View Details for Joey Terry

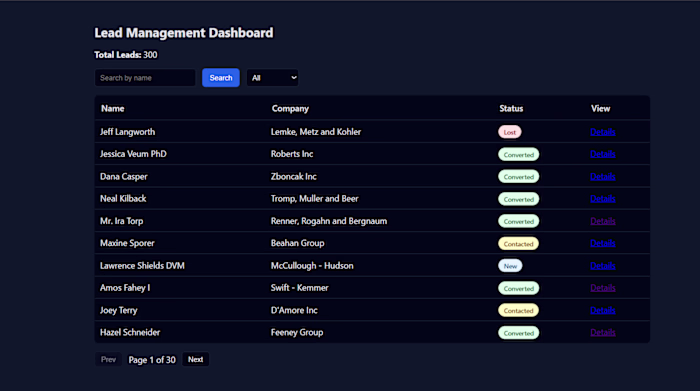tap(603, 310)
